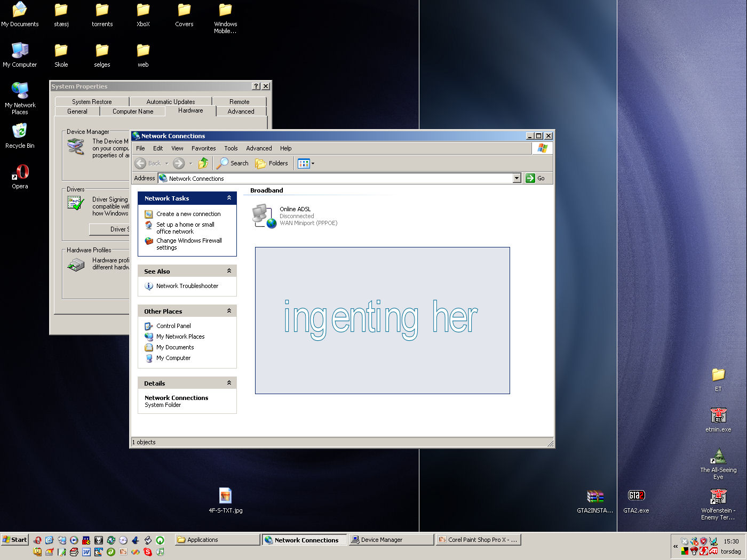Open the Help menu
Screen dimensions: 747x560
click(x=286, y=148)
